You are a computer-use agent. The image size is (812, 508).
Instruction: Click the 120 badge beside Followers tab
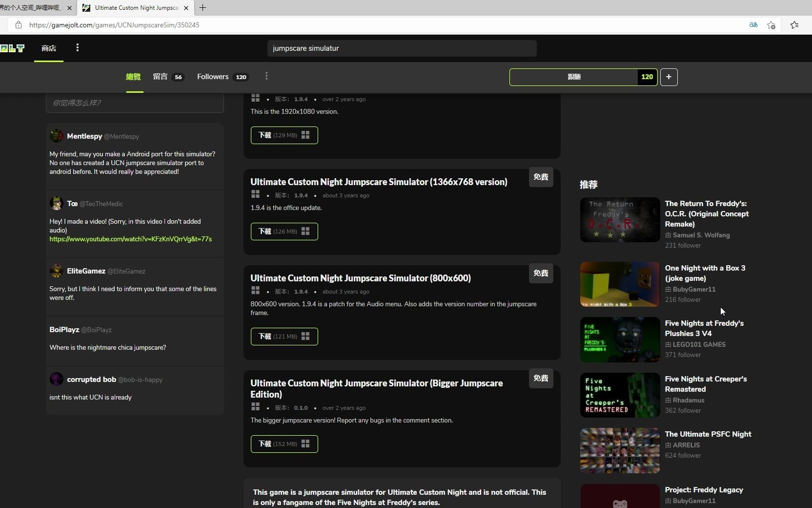point(241,77)
